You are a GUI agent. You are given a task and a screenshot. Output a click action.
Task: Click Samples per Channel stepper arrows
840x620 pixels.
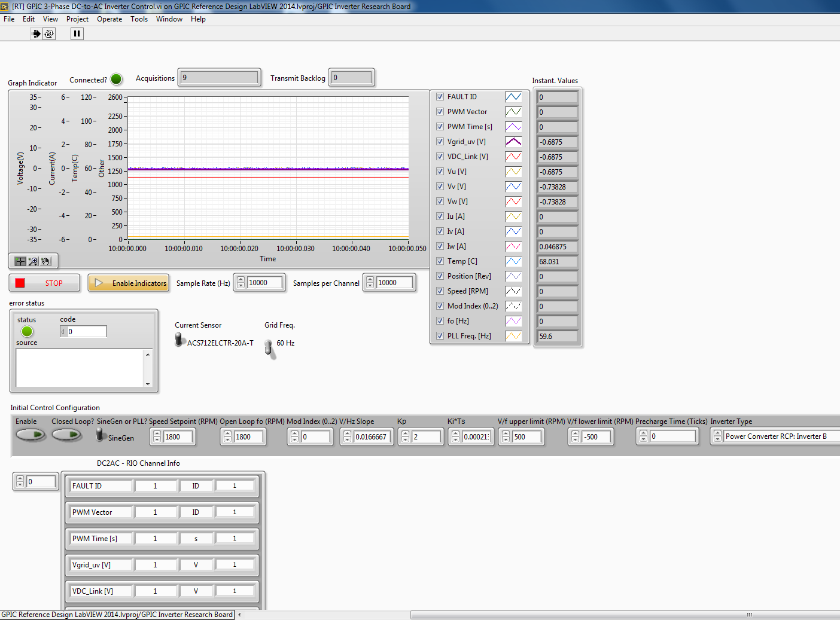(370, 283)
